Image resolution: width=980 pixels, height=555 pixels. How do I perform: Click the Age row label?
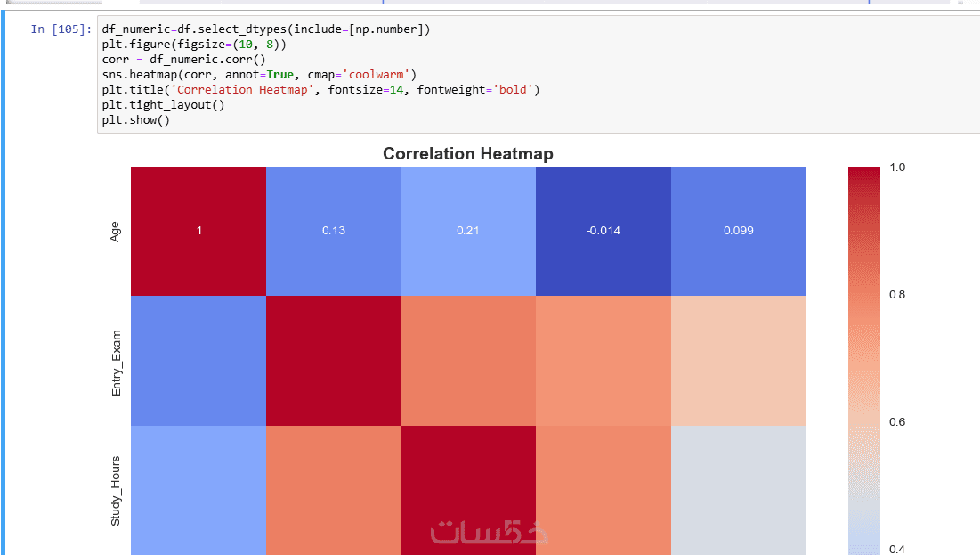[x=115, y=232]
